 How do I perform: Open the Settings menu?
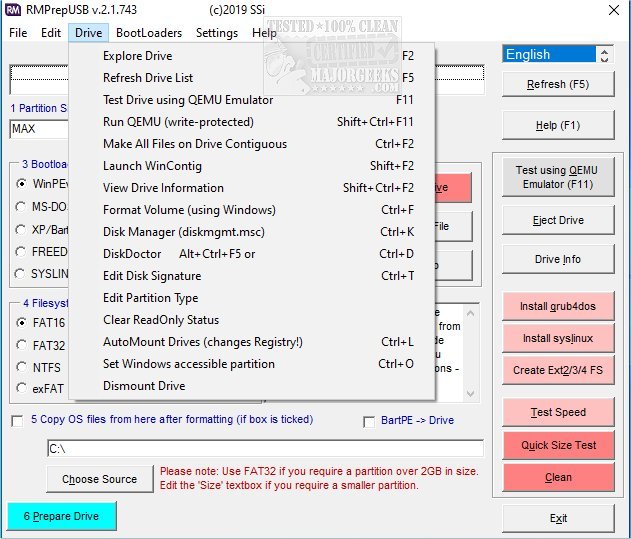click(217, 33)
